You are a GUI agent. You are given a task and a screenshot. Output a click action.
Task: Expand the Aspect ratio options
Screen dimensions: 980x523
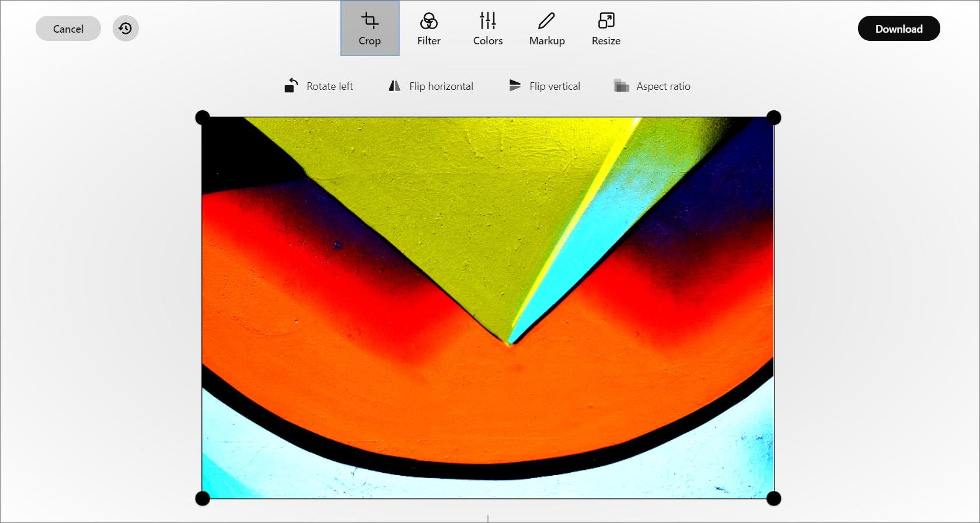click(x=652, y=86)
